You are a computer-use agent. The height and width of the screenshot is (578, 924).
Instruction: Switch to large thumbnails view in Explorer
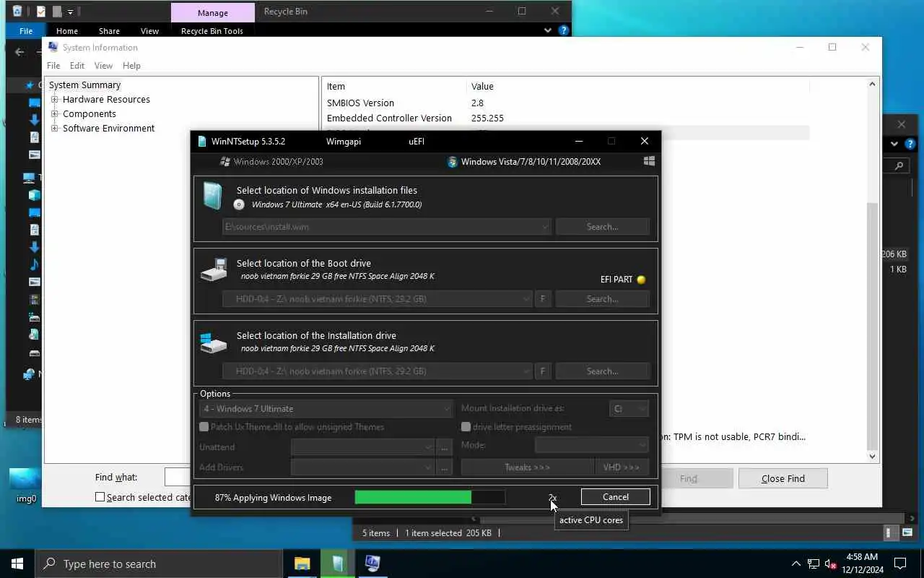click(907, 533)
